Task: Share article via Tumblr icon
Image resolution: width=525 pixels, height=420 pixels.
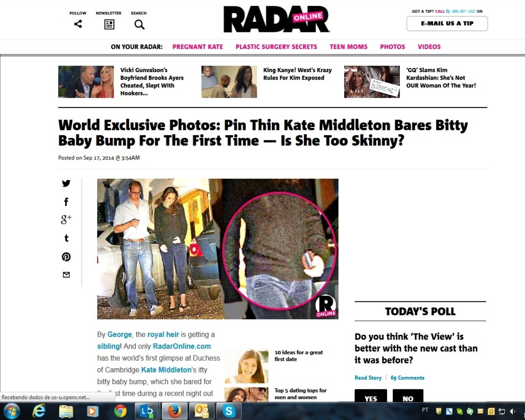Action: [66, 238]
